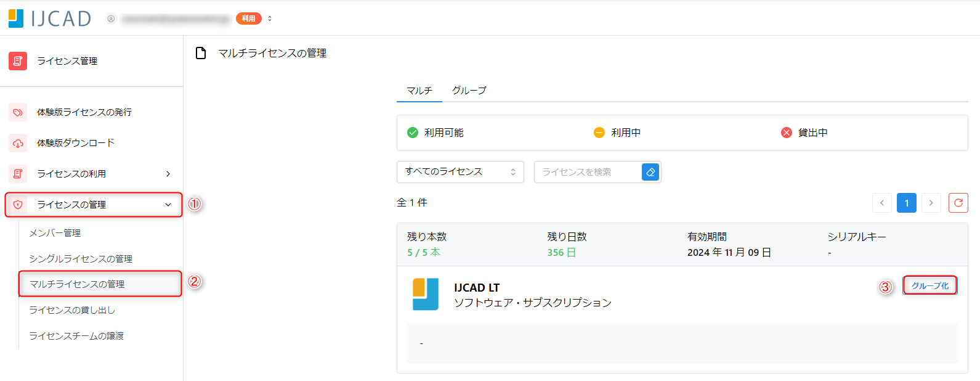Click the red 貸出中 cross icon
Image resolution: width=980 pixels, height=381 pixels.
point(787,133)
